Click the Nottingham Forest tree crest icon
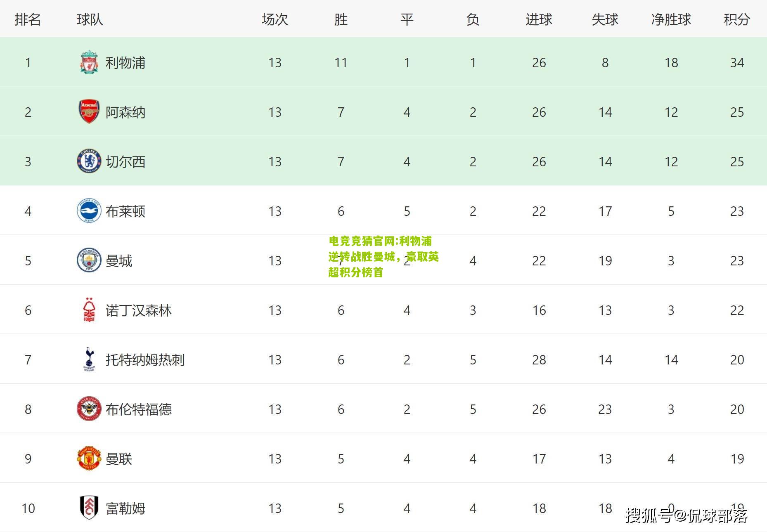Viewport: 767px width, 532px height. tap(89, 310)
